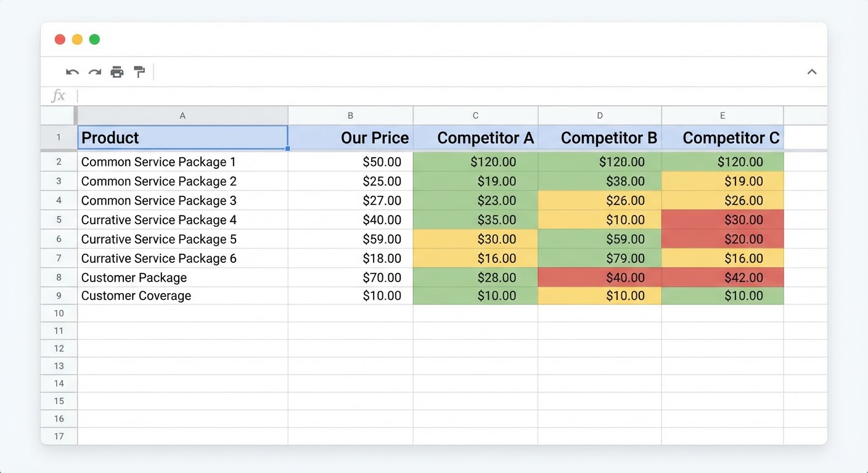The height and width of the screenshot is (473, 868).
Task: Select column E header
Action: click(x=723, y=115)
